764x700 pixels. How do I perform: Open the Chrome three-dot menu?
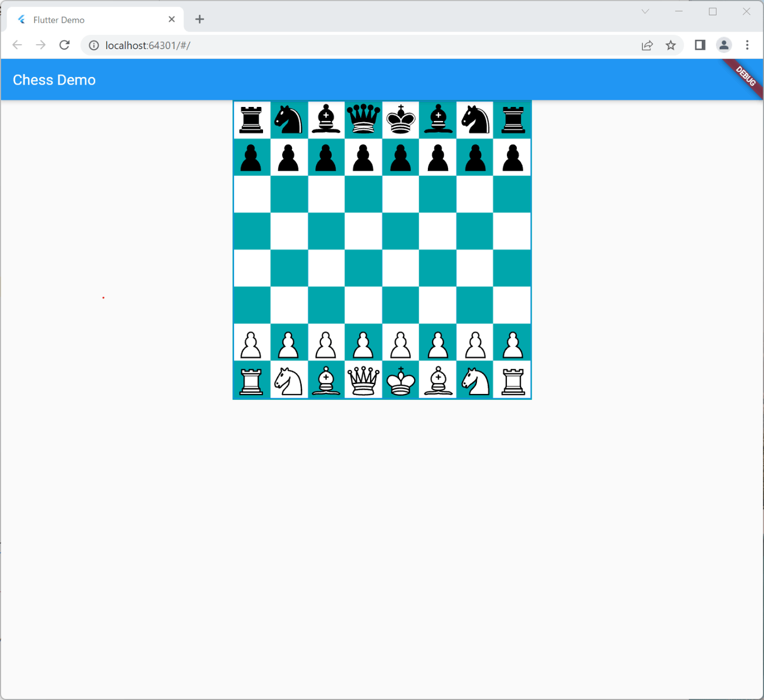(x=747, y=45)
